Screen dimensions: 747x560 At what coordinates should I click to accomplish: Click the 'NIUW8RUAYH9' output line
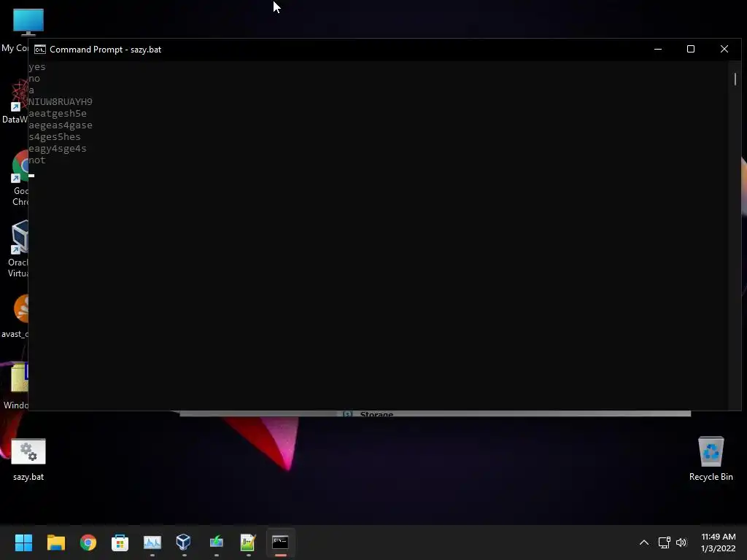[x=61, y=102]
